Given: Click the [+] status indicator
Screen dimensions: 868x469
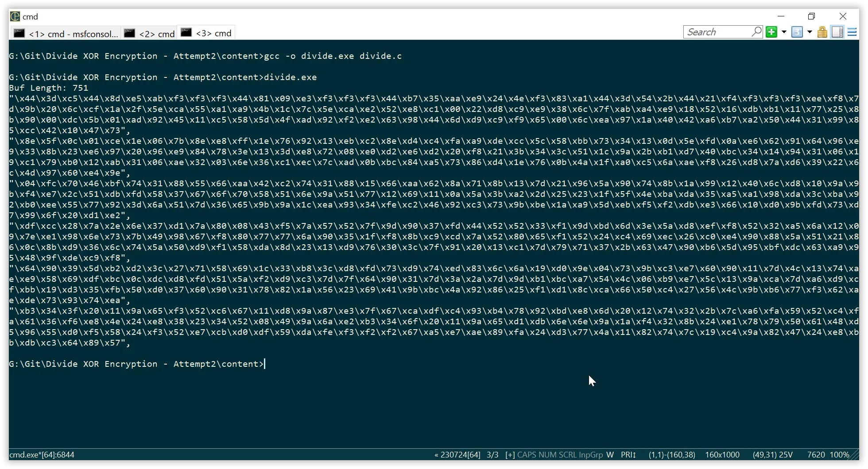Looking at the screenshot, I should pos(510,454).
